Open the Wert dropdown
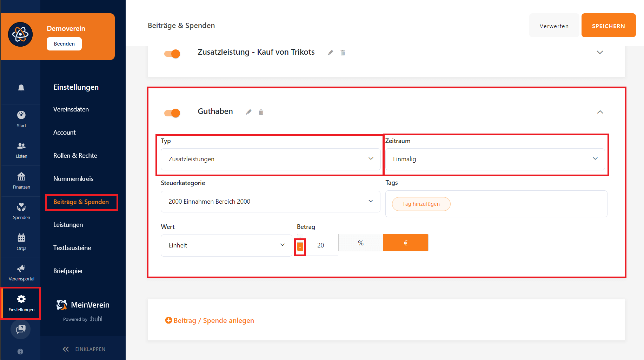Screen dimensions: 644x360 226,245
